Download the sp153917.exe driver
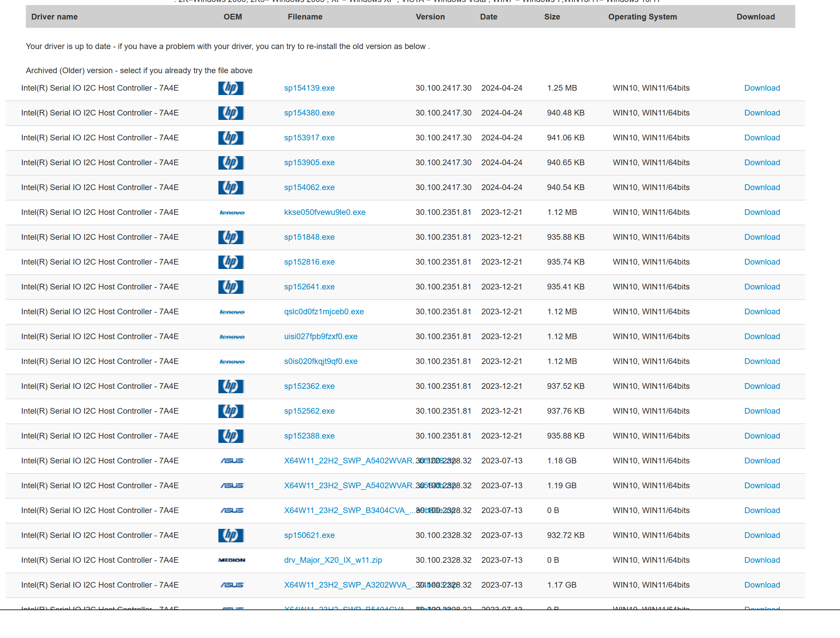The image size is (840, 638). pyautogui.click(x=762, y=138)
